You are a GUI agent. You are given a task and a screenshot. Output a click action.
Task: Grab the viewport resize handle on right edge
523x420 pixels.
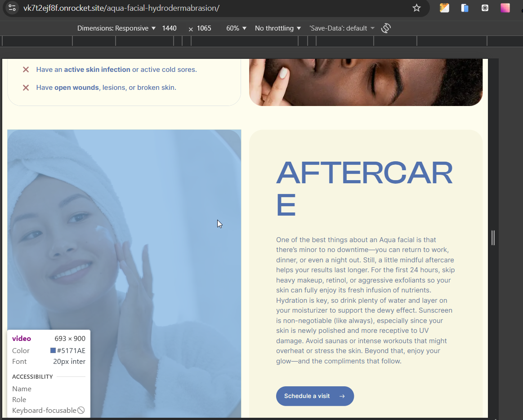493,238
